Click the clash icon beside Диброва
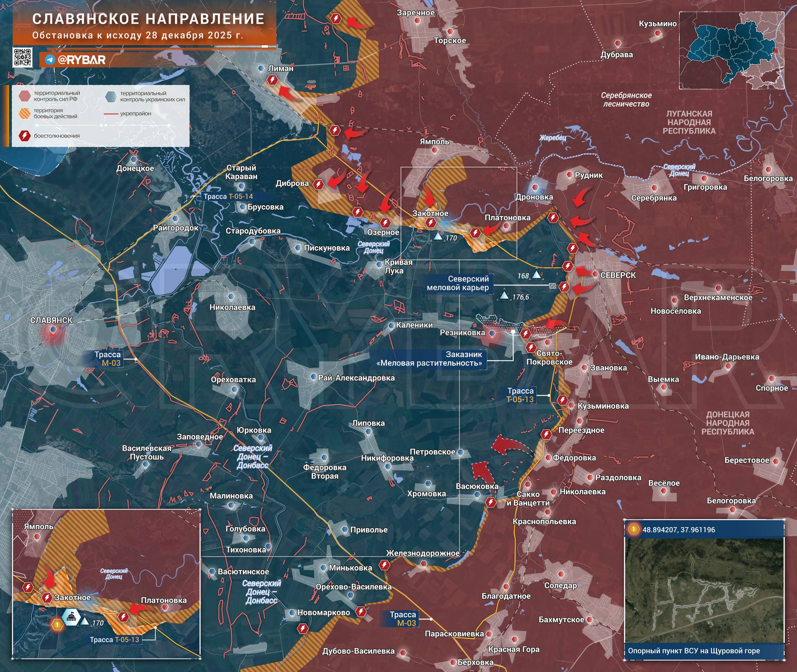 [x=318, y=185]
